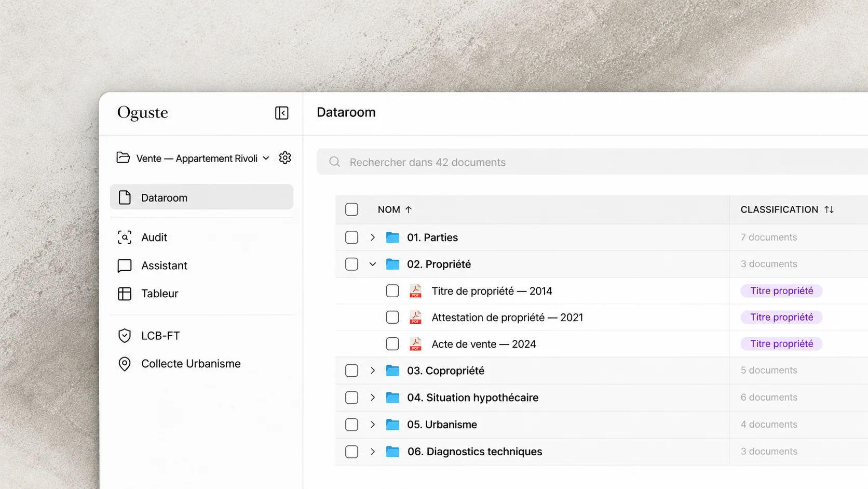The width and height of the screenshot is (868, 489).
Task: Click the Assistant chat bubble icon
Action: [125, 266]
